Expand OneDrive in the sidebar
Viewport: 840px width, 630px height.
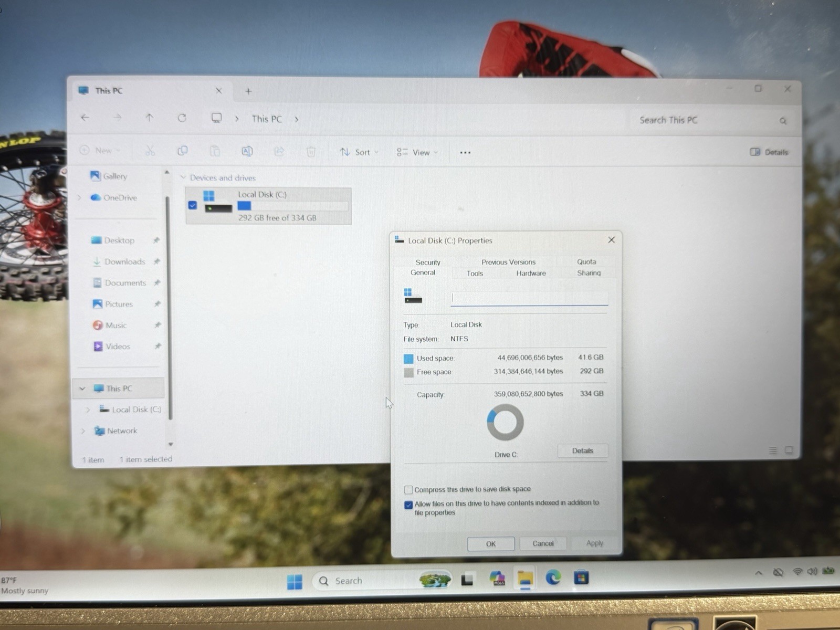click(x=80, y=197)
